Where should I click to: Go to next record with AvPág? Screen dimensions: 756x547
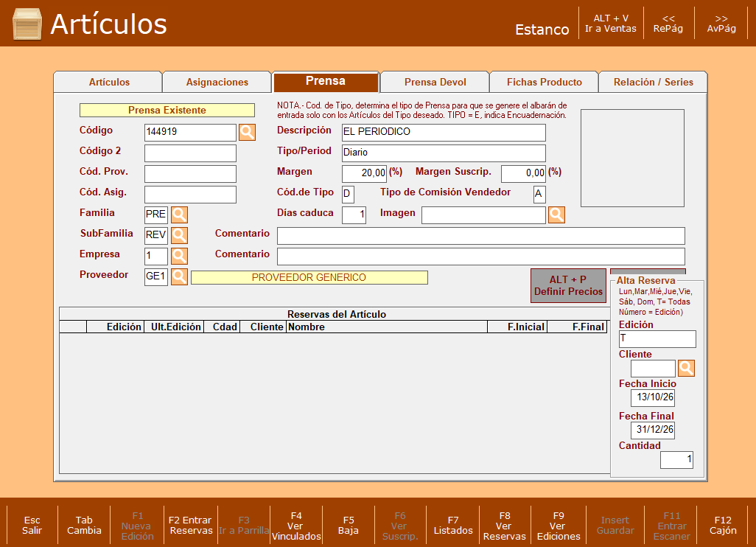coord(721,23)
